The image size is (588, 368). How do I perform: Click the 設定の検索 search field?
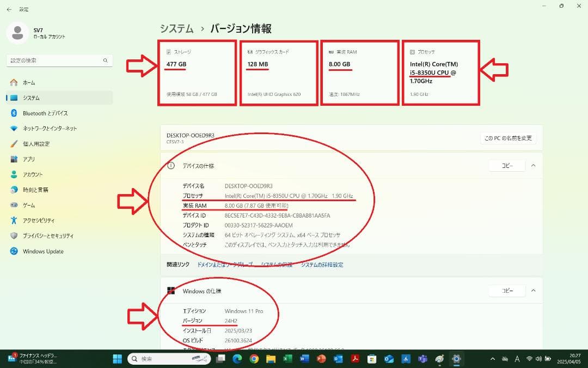tap(59, 61)
